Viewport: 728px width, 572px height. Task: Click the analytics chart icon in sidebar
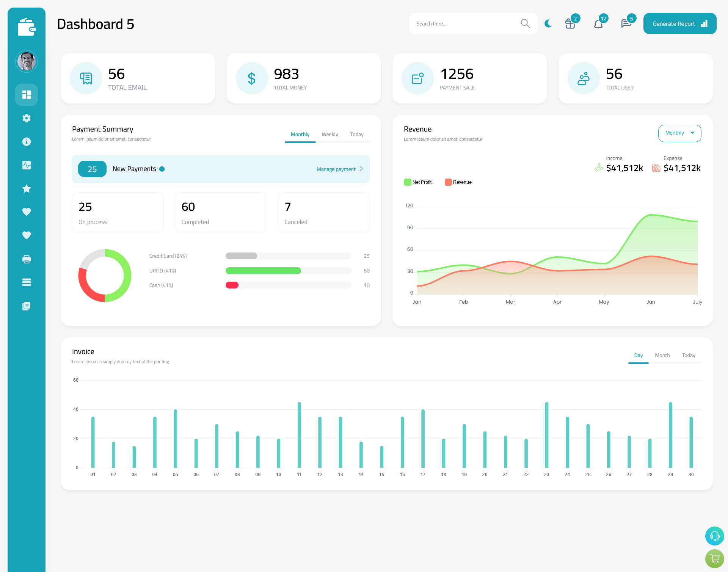(26, 164)
